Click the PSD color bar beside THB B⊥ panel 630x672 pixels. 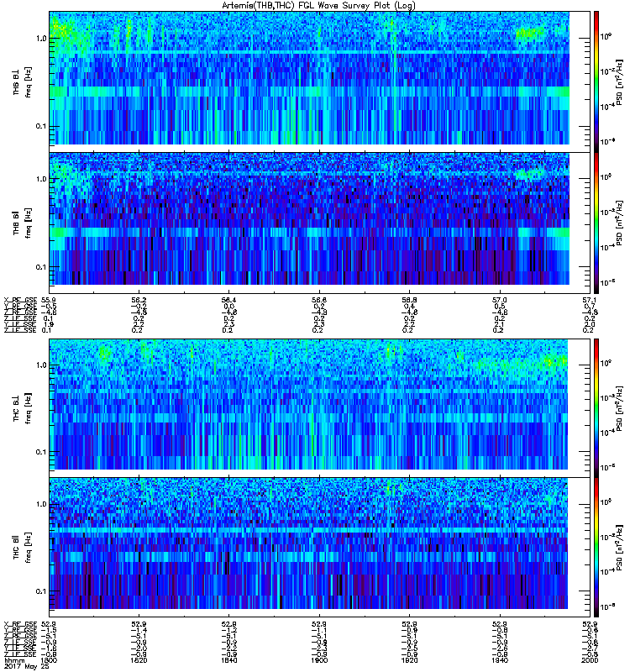[596, 81]
